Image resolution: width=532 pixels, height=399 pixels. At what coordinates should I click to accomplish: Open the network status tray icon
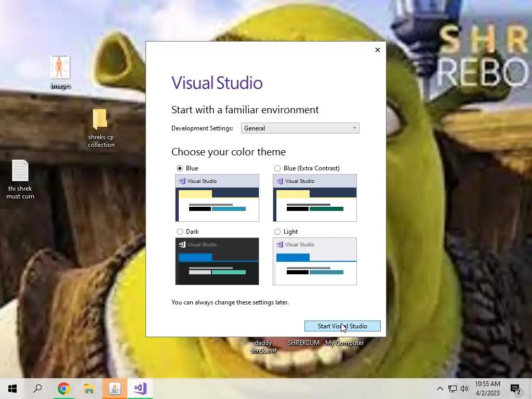pyautogui.click(x=453, y=389)
